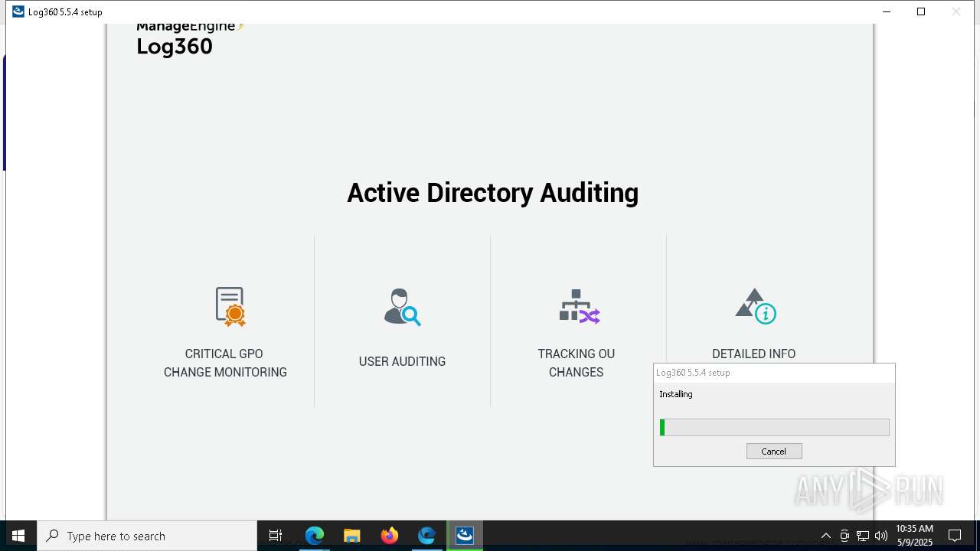Click the "DETAILED INFO" label
This screenshot has height=551, width=980.
753,354
